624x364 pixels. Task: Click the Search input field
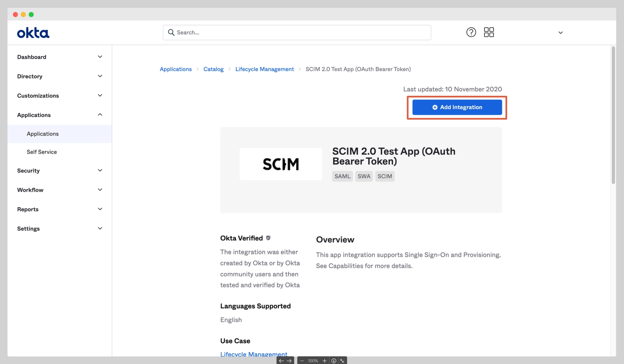[297, 32]
